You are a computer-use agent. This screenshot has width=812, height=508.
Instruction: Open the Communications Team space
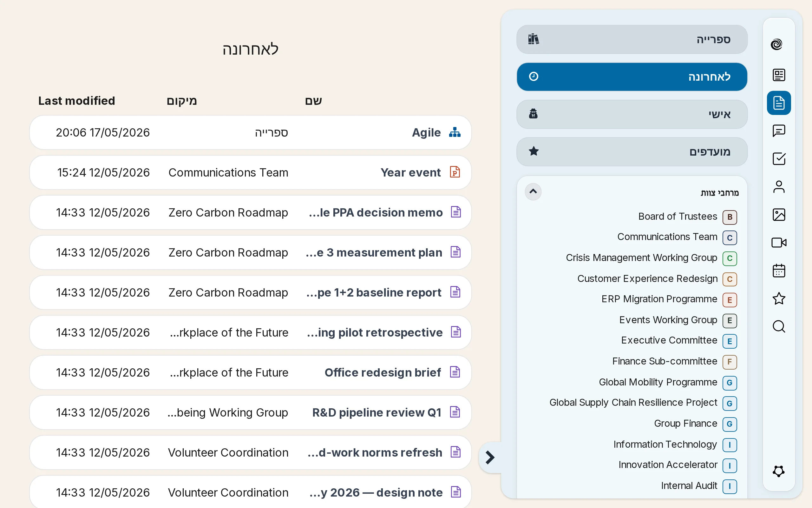pos(667,237)
